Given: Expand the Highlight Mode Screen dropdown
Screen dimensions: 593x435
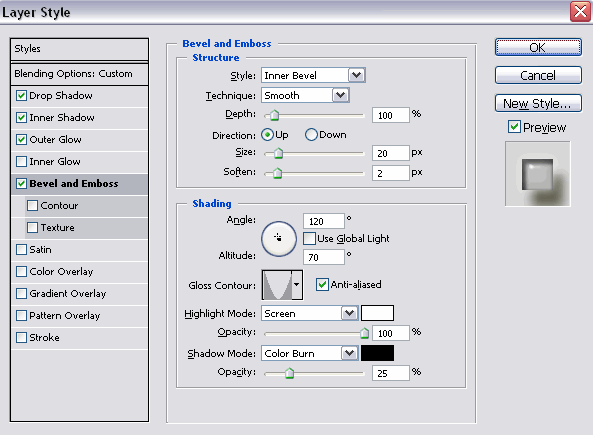Looking at the screenshot, I should tap(310, 313).
